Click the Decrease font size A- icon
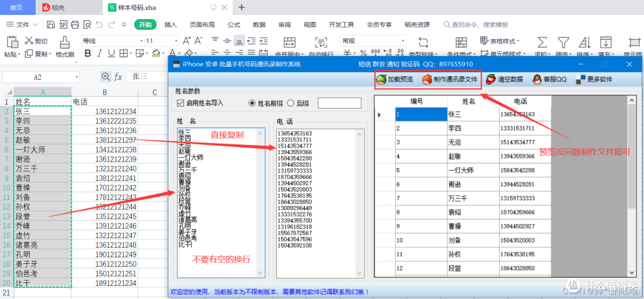 click(x=199, y=41)
